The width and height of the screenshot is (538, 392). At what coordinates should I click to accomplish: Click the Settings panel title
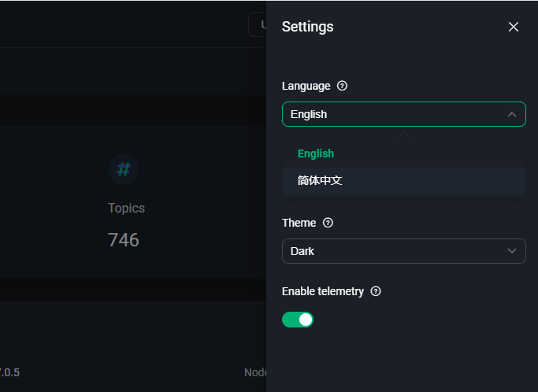[307, 27]
